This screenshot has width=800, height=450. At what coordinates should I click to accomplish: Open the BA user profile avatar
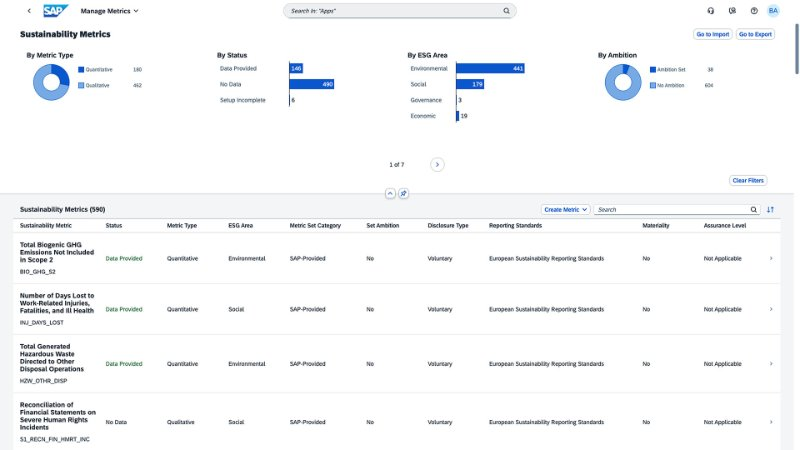tap(773, 11)
